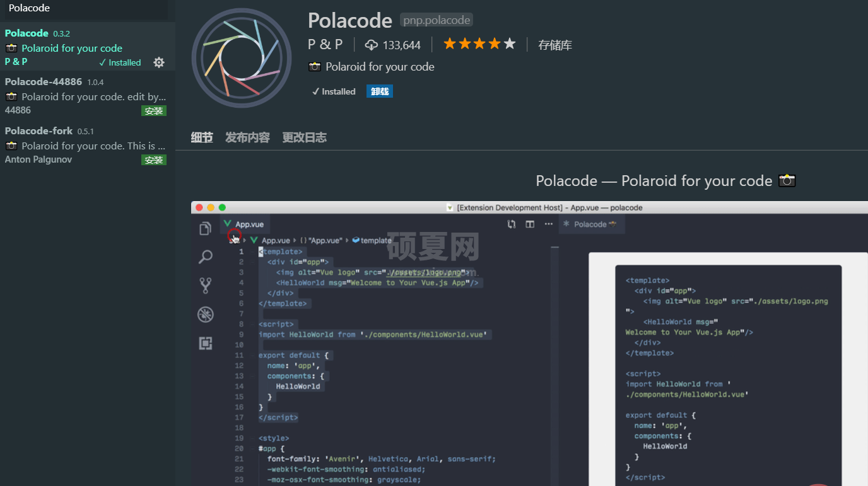The image size is (868, 486).
Task: Click the large Polacode aperture logo
Action: pos(242,58)
